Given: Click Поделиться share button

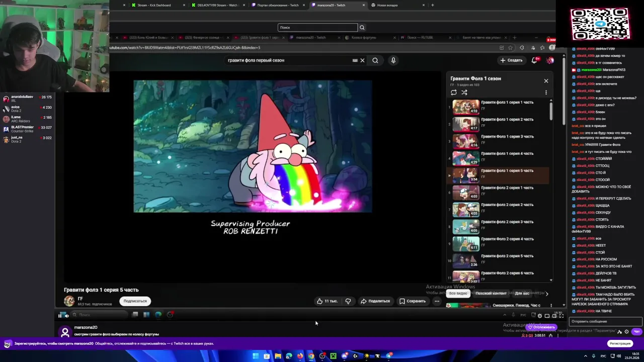Looking at the screenshot, I should click(375, 301).
